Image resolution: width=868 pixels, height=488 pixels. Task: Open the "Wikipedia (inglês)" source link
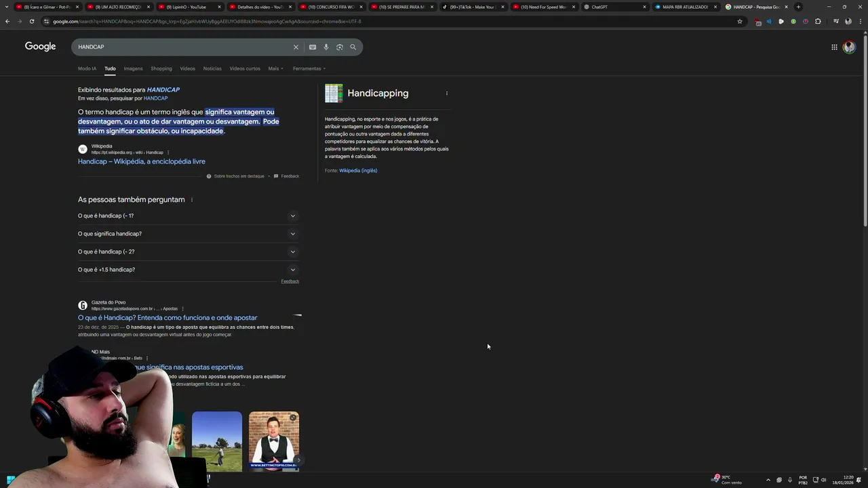358,171
